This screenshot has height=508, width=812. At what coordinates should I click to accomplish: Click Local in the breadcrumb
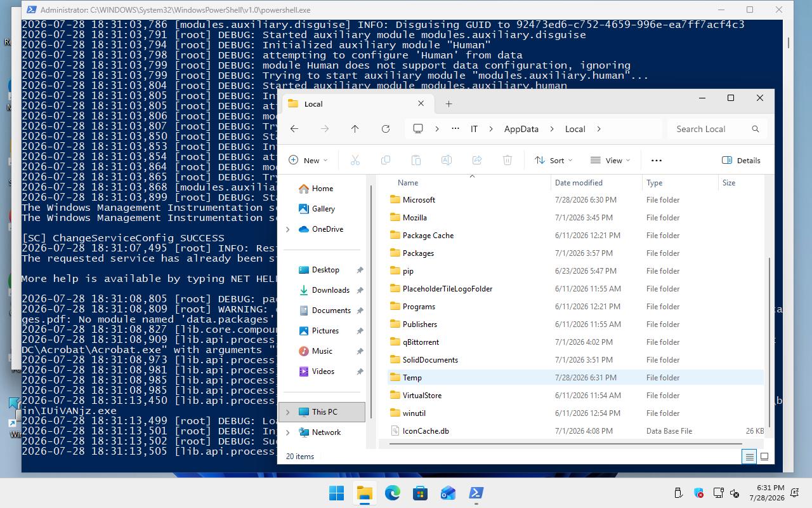click(x=575, y=129)
